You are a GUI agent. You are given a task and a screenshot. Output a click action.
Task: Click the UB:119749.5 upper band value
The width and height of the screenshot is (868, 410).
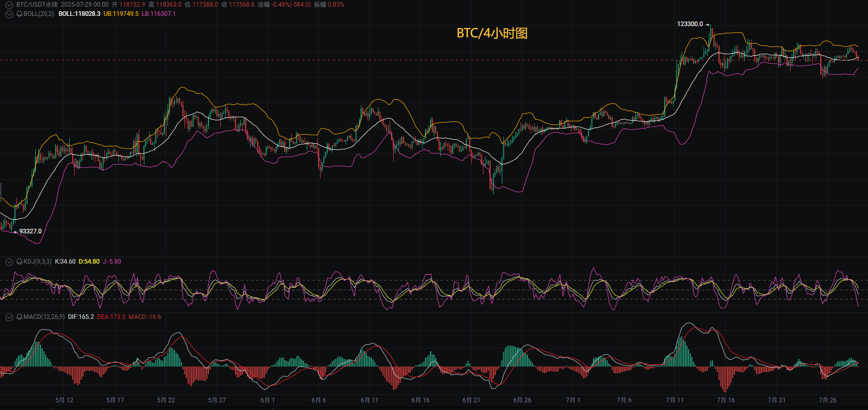(121, 14)
